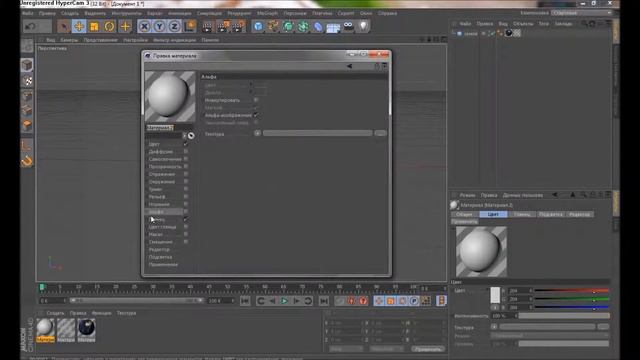Open the dropdown left of the Применить button
Image resolution: width=640 pixels, height=360 pixels.
pyautogui.click(x=386, y=349)
